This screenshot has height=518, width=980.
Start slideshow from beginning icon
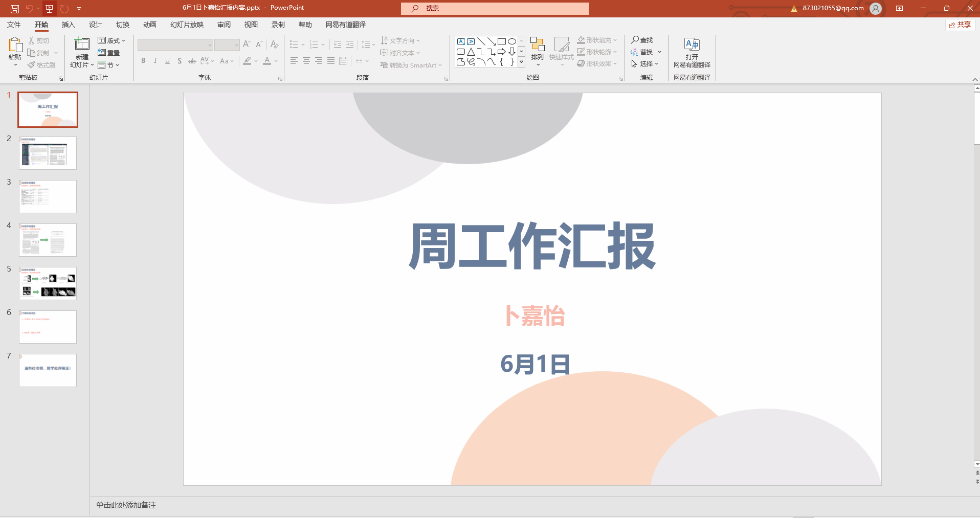click(x=49, y=8)
